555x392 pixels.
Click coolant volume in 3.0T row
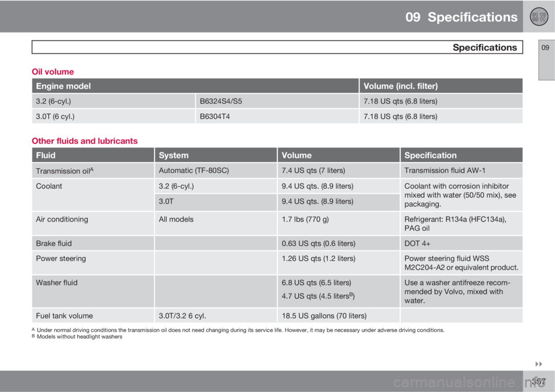tap(339, 202)
